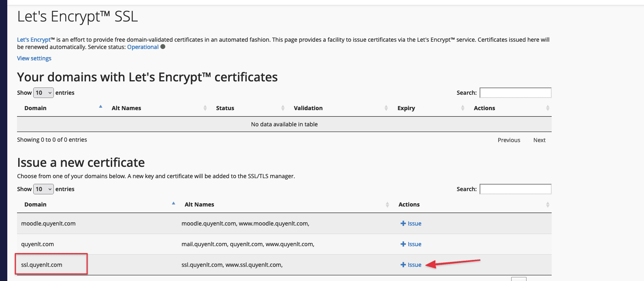644x281 pixels.
Task: Click Issue for quyenlt.com domain
Action: pos(411,244)
